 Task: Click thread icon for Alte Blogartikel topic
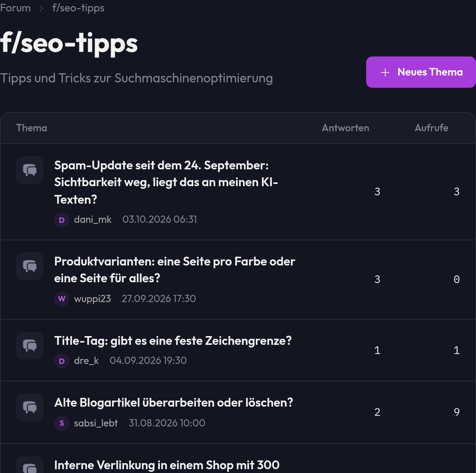click(30, 407)
